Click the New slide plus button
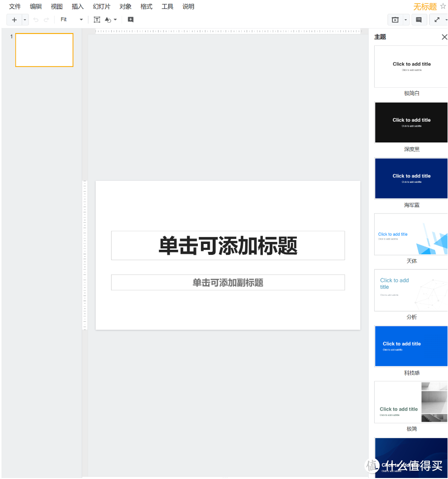Screen dimensions: 448x479 [14, 20]
